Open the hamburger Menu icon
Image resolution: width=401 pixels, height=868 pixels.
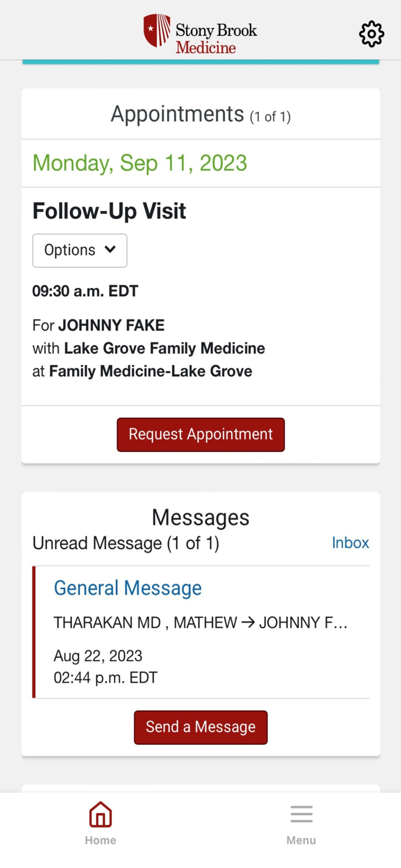(x=301, y=814)
